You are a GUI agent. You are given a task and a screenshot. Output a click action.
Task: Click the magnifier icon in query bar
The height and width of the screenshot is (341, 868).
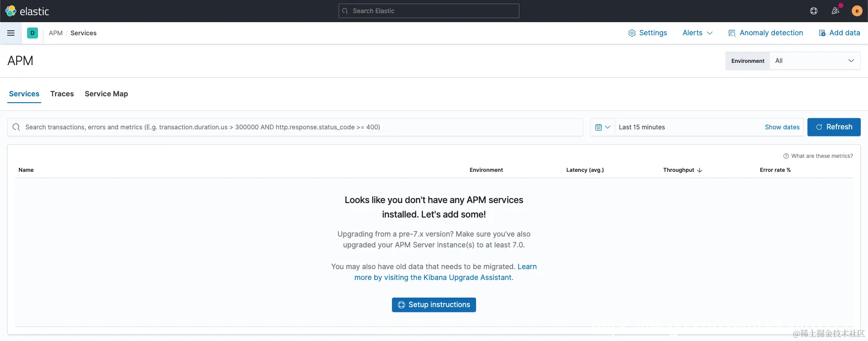pos(16,127)
